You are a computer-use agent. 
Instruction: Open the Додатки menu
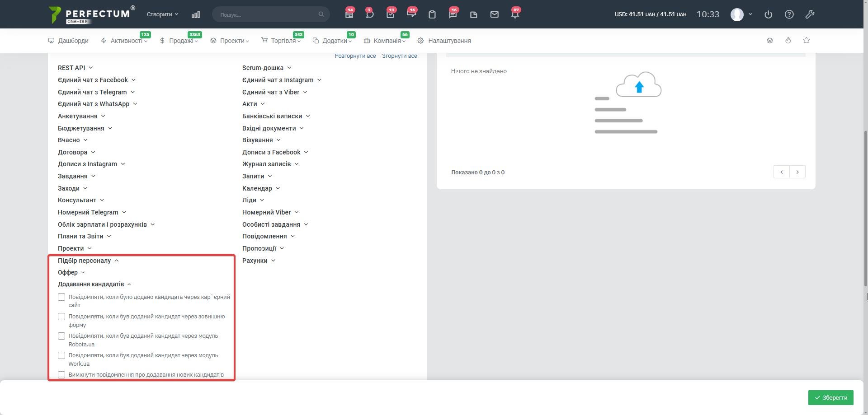(x=332, y=41)
